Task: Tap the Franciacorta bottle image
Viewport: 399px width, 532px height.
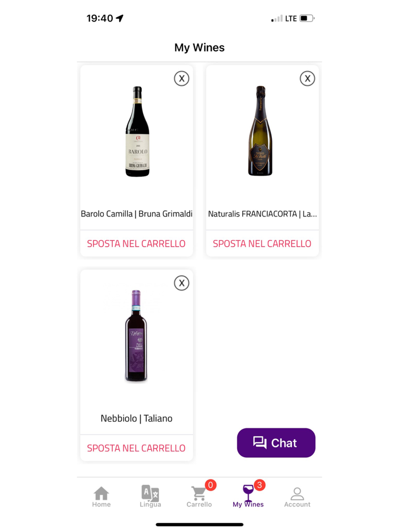Action: pos(260,131)
